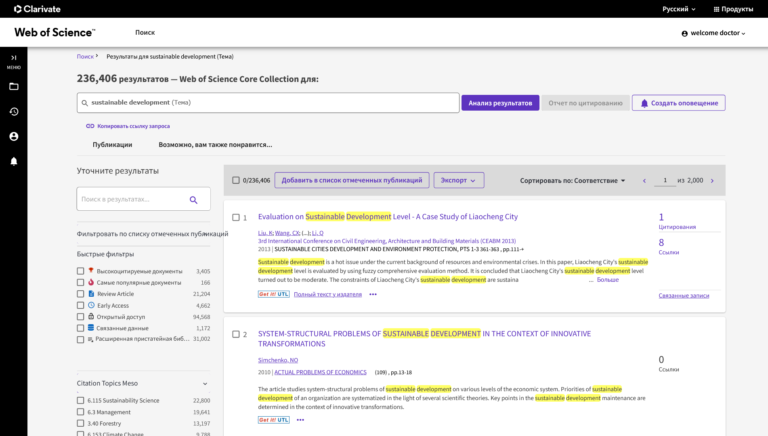Select result 1 checkbox

point(236,218)
